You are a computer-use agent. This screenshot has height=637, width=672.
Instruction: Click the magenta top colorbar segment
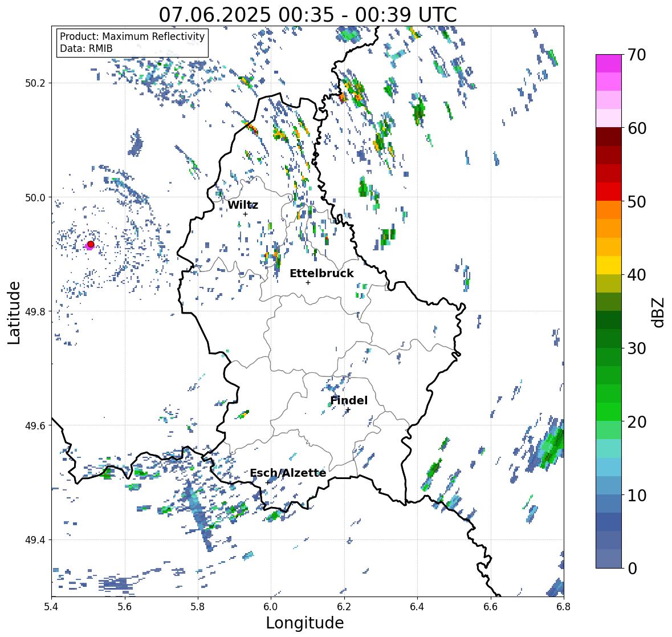click(x=609, y=63)
